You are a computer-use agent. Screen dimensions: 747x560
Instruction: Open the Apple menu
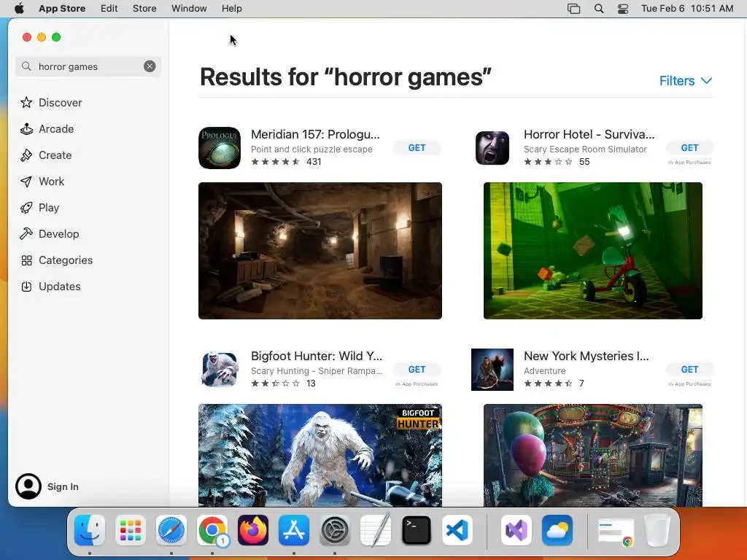19,8
